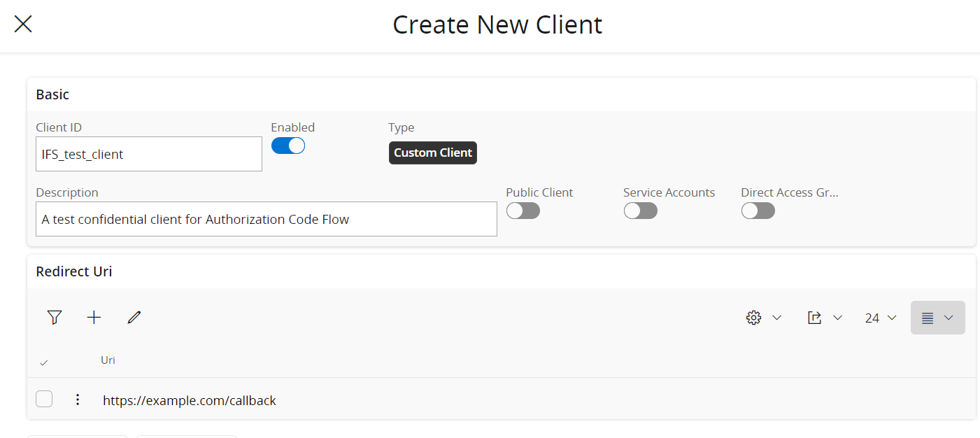Disable the Enabled switch for the client
Screen dimensions: 980x438
point(288,145)
